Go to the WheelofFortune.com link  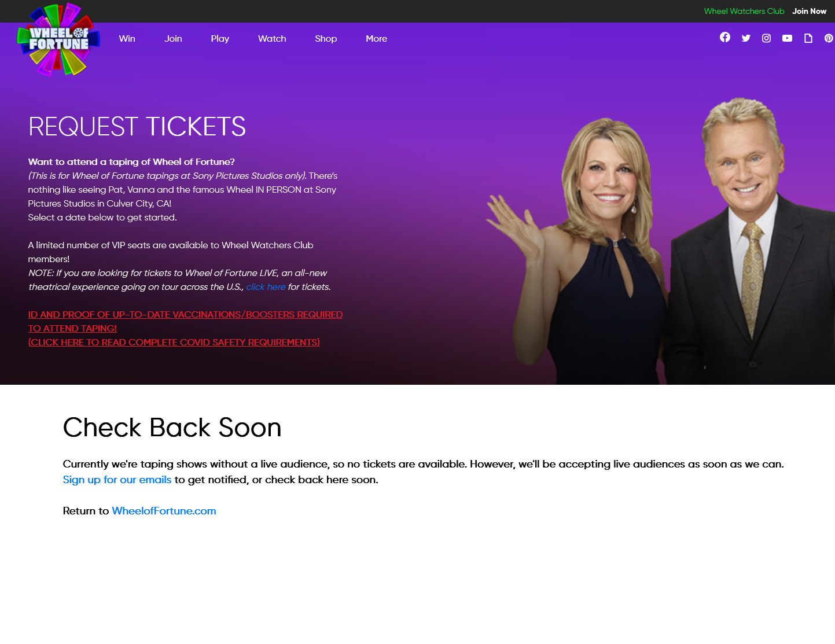click(164, 511)
